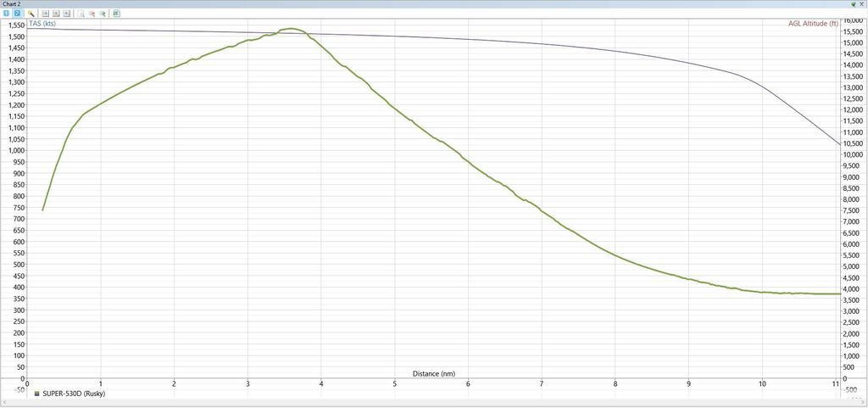Click the magic wand highlight tool icon
The image size is (868, 408).
tap(31, 14)
